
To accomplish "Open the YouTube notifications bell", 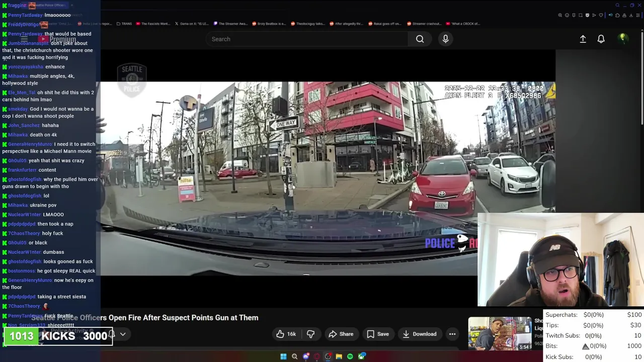I will 601,39.
